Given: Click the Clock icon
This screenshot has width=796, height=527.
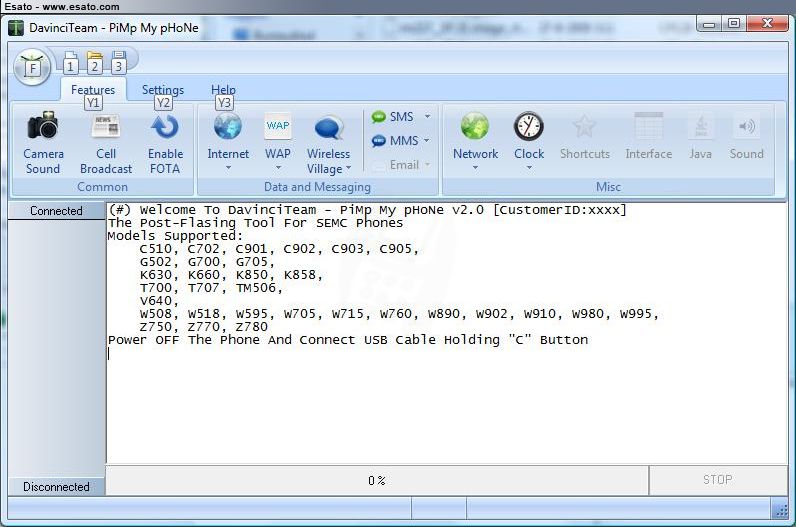Looking at the screenshot, I should coord(528,126).
